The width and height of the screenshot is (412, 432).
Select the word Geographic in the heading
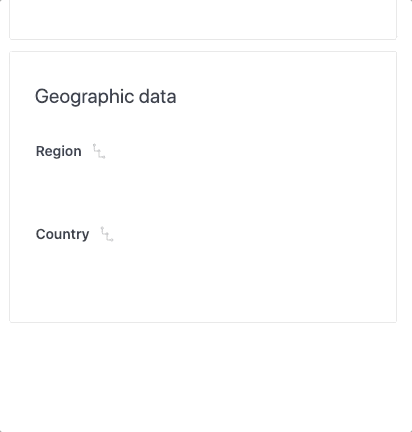(x=85, y=97)
